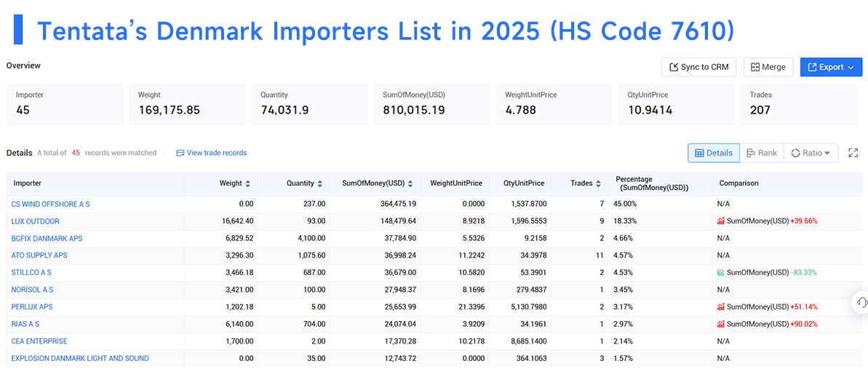Click the Importer overview card showing 45
The height and width of the screenshot is (377, 868).
65,104
